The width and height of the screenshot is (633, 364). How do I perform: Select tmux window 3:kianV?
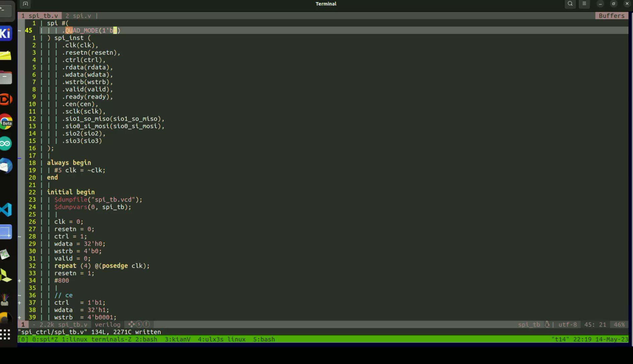[x=178, y=339]
